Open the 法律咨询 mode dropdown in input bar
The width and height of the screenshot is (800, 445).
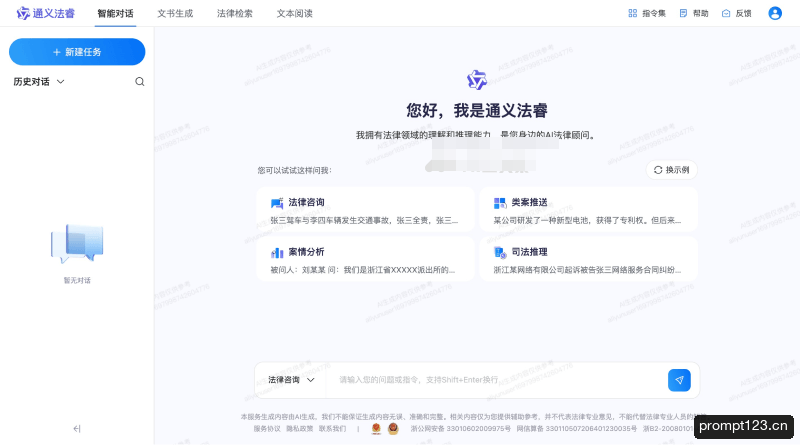pyautogui.click(x=291, y=380)
